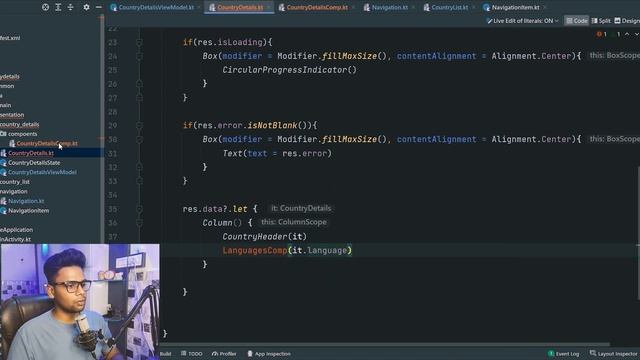Viewport: 640px width, 360px height.
Task: Click CircularProgressIndicator() call in code
Action: (289, 70)
